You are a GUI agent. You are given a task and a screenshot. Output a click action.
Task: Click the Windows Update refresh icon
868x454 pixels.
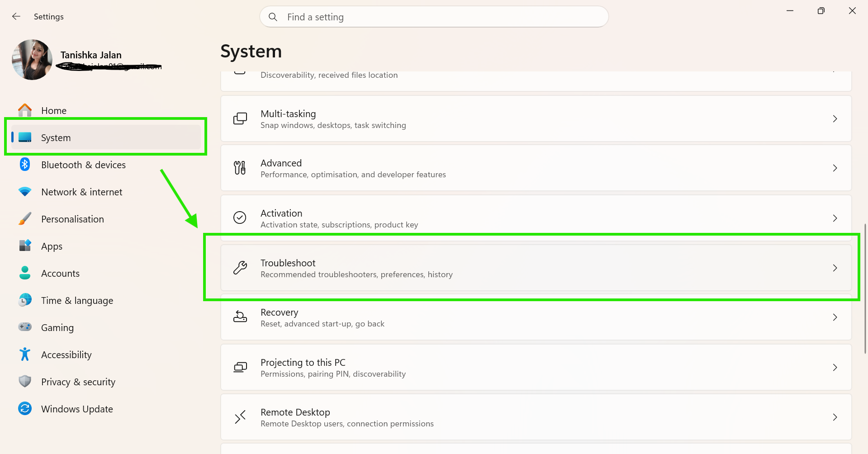[x=25, y=408]
